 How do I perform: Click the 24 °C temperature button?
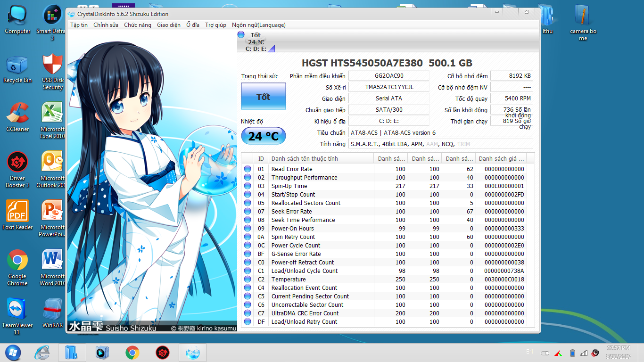(264, 136)
